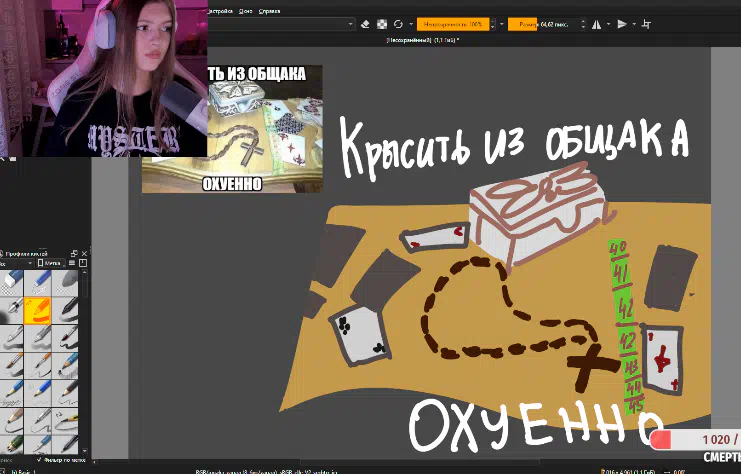Enable the vertical mirror tool
Viewport: 741px width, 474px height.
[x=622, y=24]
